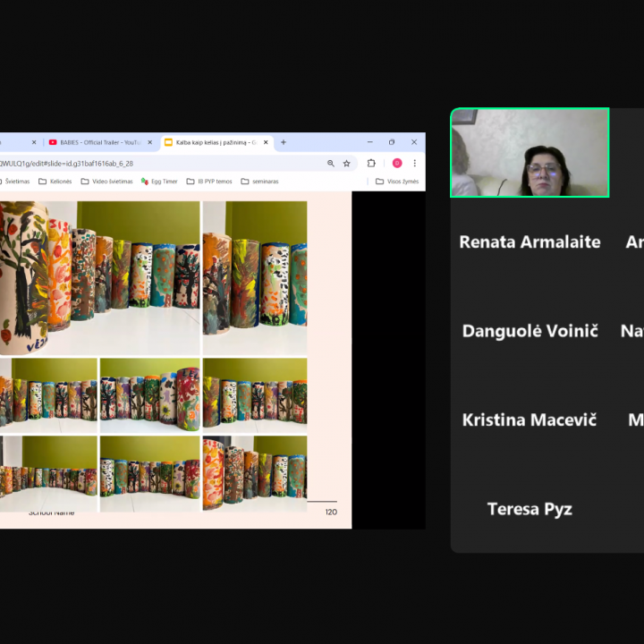Open the Video švietimas bookmark folder
Screen dimensions: 644x644
pos(106,182)
